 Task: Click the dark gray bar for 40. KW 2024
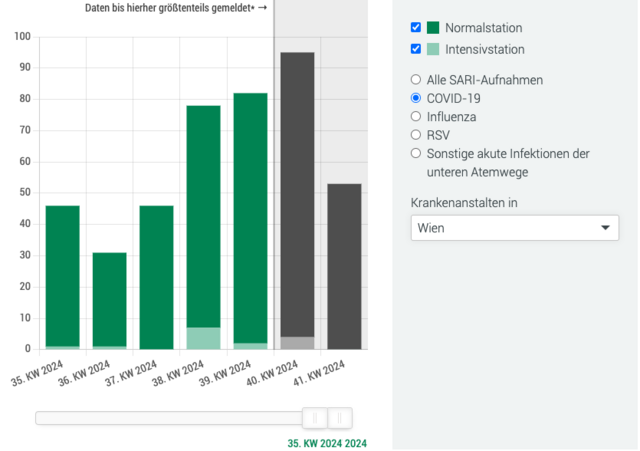point(297,194)
